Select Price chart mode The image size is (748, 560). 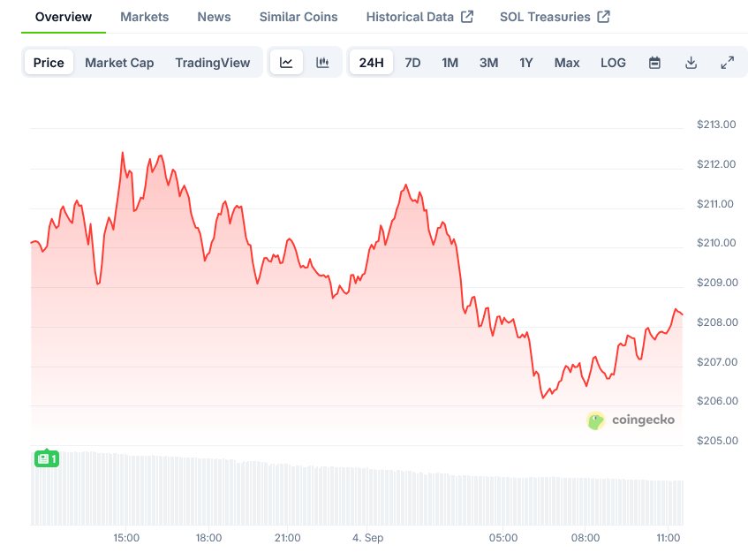coord(49,63)
